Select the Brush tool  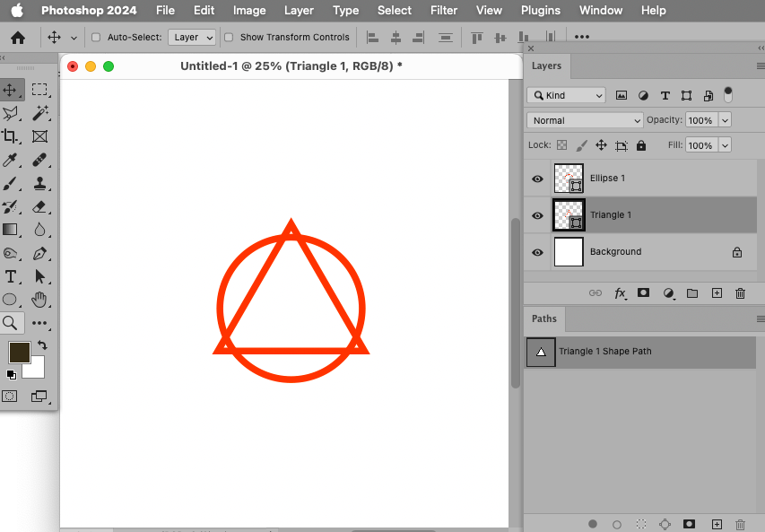coord(13,183)
